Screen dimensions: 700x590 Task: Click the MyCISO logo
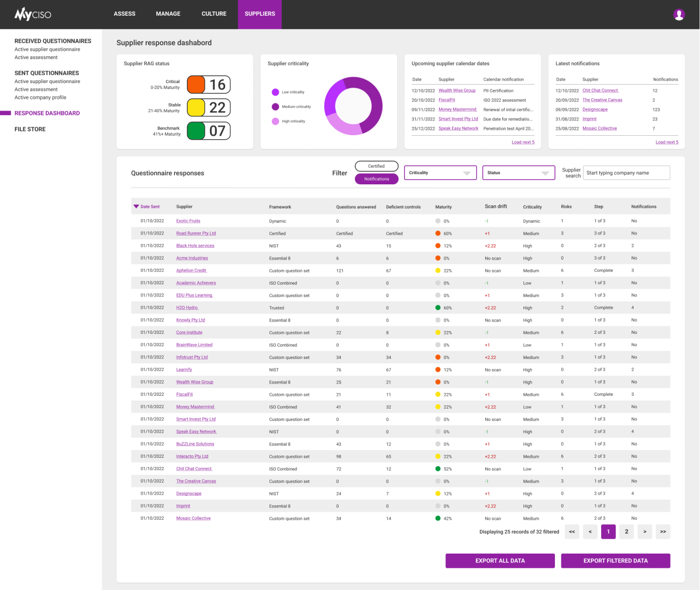click(32, 14)
